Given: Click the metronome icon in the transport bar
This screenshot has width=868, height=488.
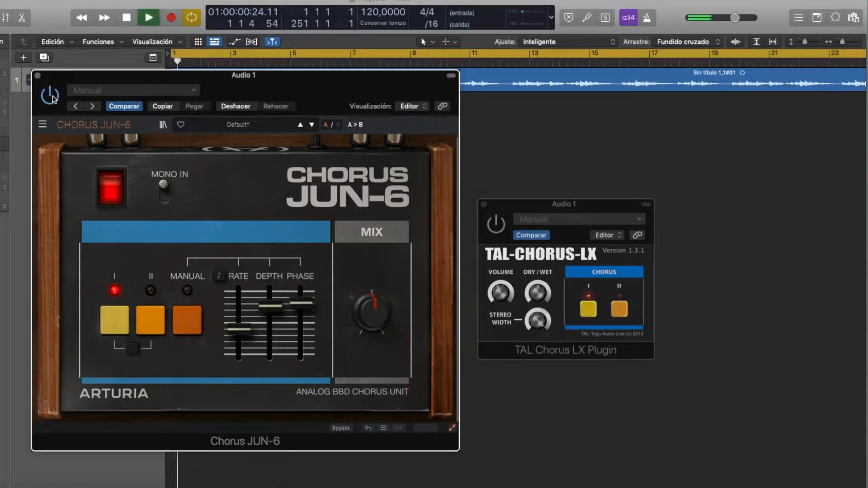Looking at the screenshot, I should tap(647, 17).
